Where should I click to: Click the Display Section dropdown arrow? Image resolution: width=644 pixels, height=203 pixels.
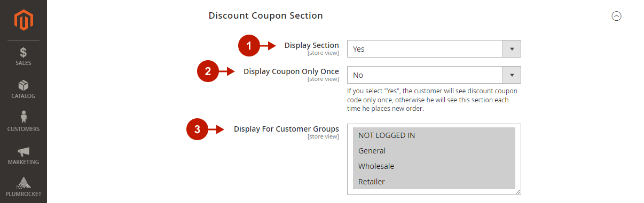[512, 48]
